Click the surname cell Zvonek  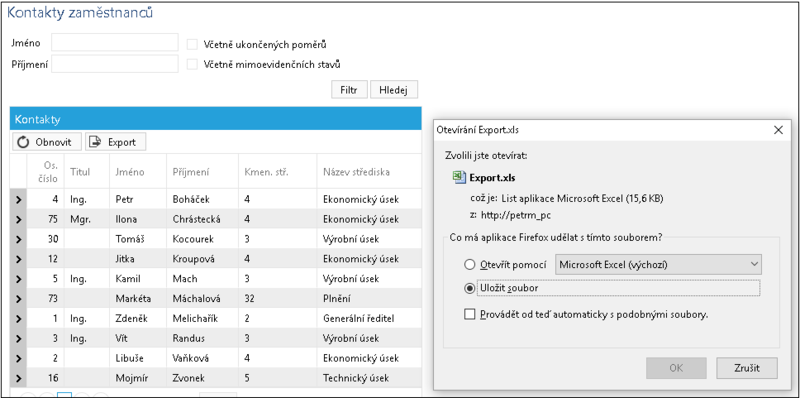point(202,379)
